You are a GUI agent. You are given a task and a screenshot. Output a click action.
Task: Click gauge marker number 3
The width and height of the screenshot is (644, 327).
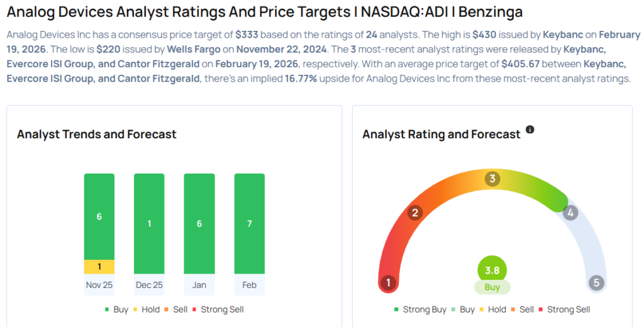[492, 179]
